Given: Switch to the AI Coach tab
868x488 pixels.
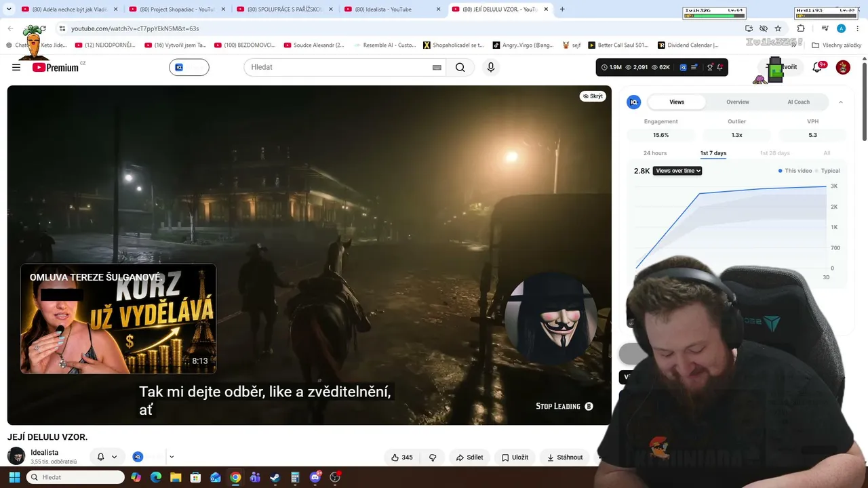Looking at the screenshot, I should click(798, 102).
